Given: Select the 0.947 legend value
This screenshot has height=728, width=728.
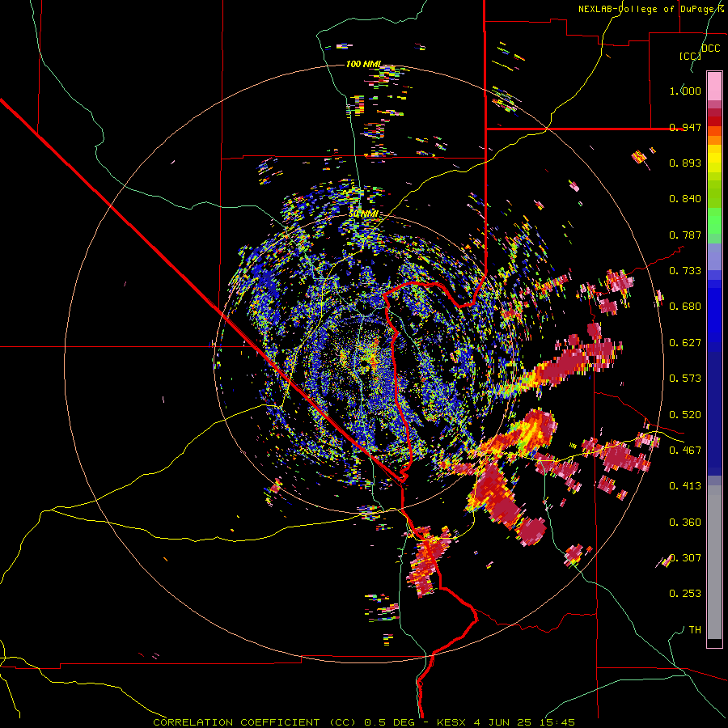Looking at the screenshot, I should click(685, 127).
